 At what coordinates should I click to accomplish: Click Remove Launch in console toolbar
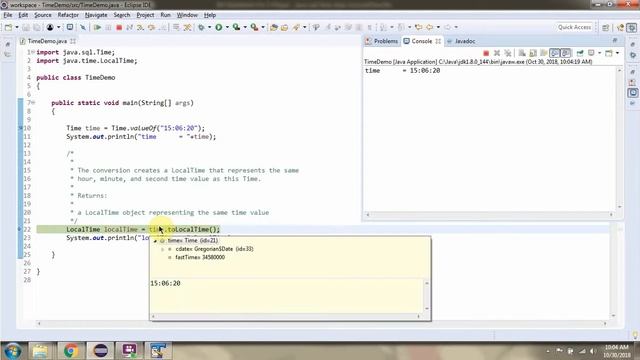tap(497, 53)
